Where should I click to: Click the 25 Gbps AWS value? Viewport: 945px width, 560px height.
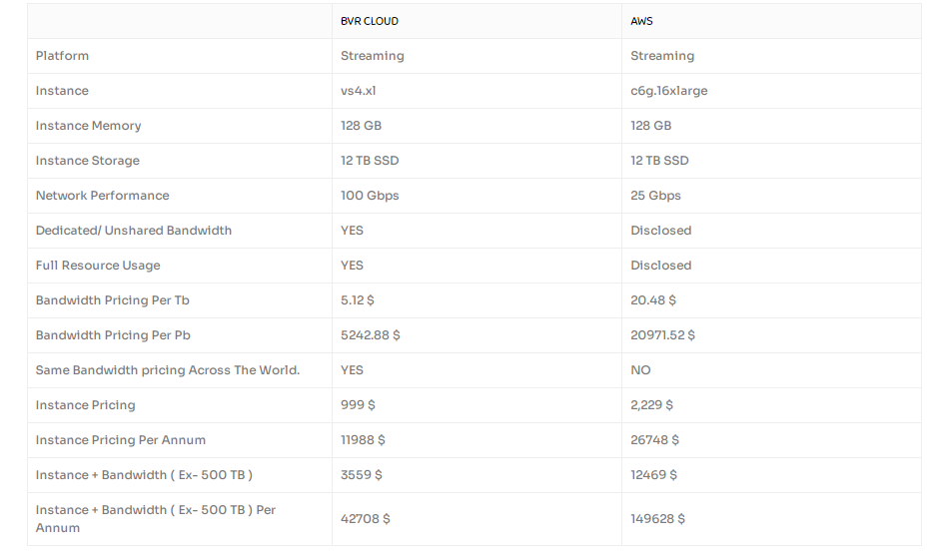coord(655,196)
